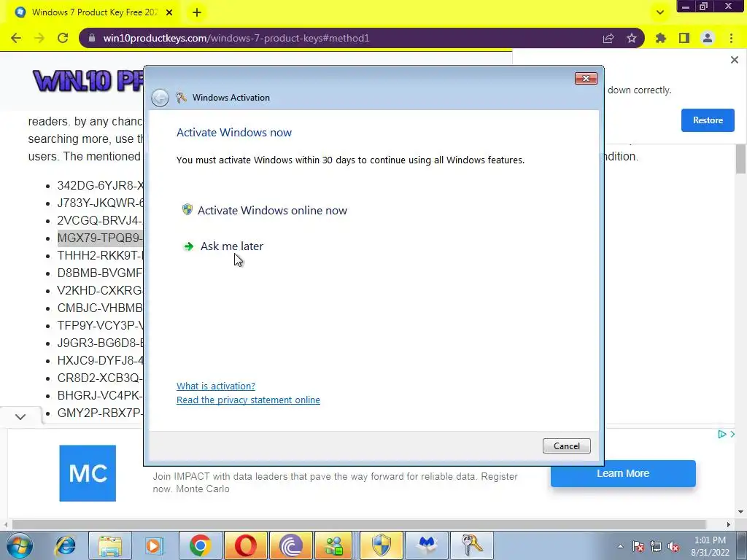Click highlighted key MGX79-TPQB9
The height and width of the screenshot is (560, 747).
point(100,238)
